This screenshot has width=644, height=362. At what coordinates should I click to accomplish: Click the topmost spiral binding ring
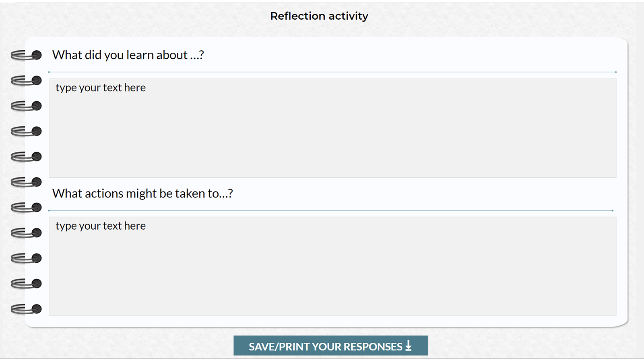point(26,55)
